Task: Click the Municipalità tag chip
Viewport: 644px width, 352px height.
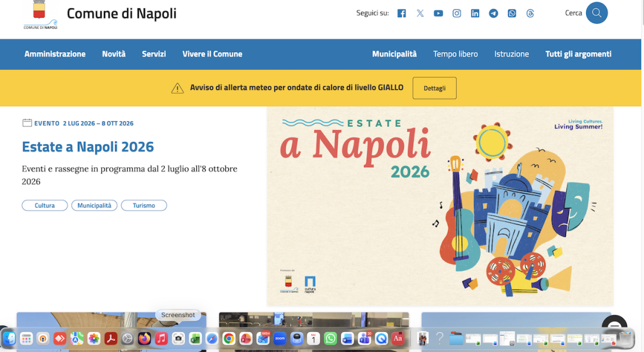Action: point(94,206)
